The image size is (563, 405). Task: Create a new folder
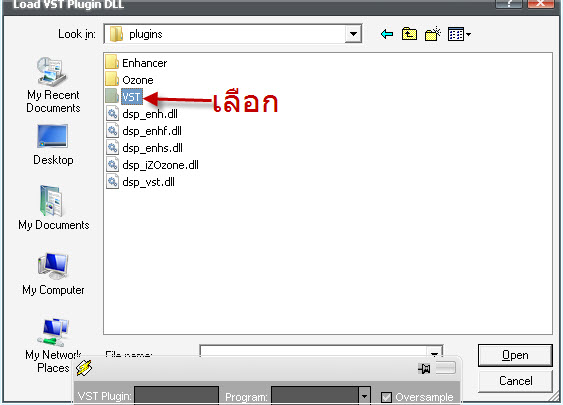(433, 34)
